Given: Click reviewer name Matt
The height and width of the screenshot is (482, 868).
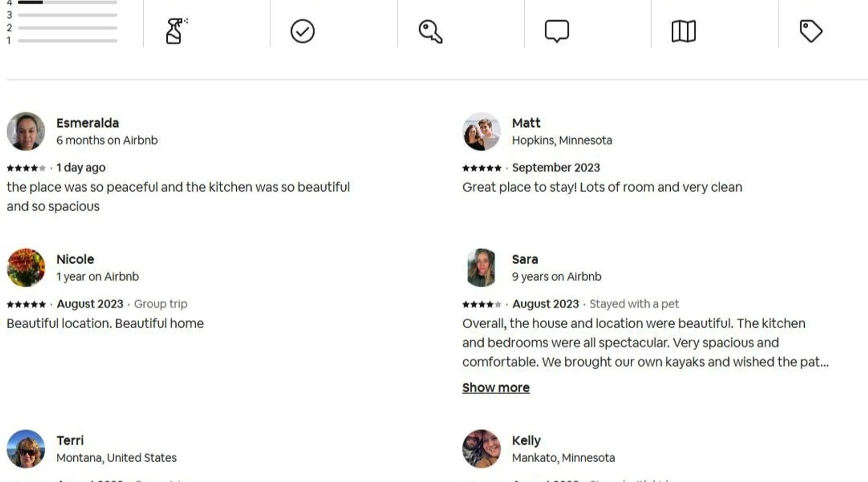Looking at the screenshot, I should tap(526, 123).
